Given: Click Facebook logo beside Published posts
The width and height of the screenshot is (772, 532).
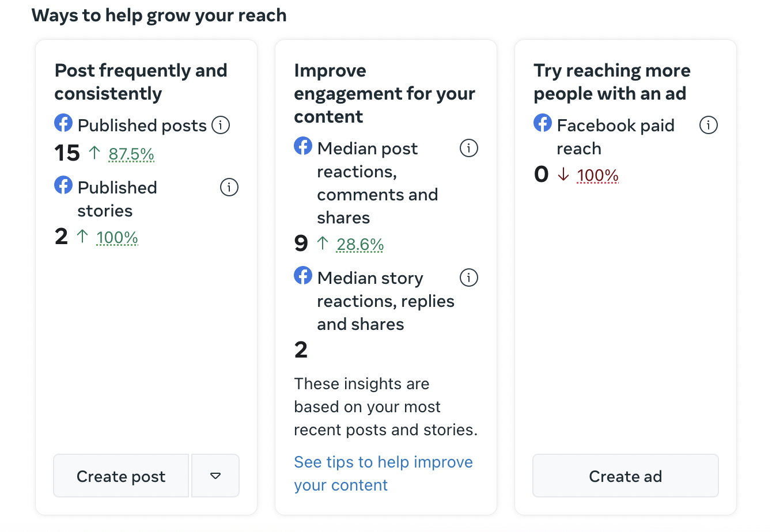Looking at the screenshot, I should 63,123.
